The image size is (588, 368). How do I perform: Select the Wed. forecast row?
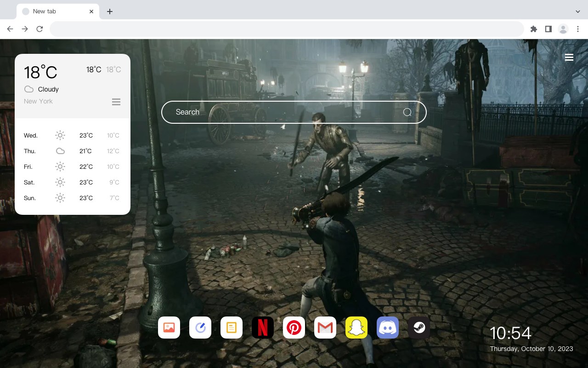click(x=73, y=135)
